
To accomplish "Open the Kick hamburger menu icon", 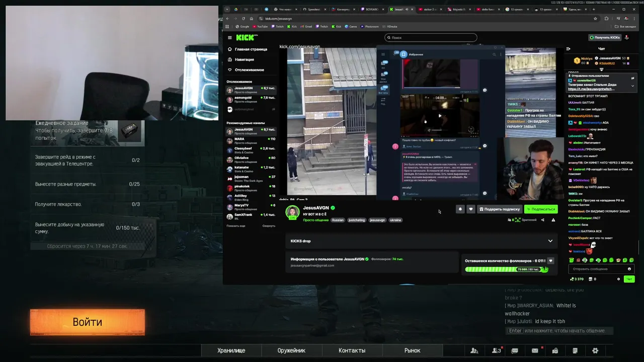I will (229, 38).
